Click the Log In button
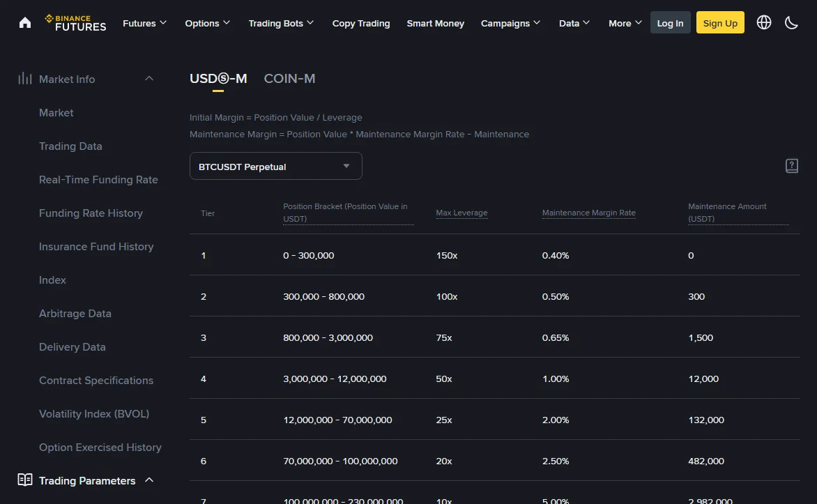Image resolution: width=817 pixels, height=504 pixels. [x=670, y=22]
